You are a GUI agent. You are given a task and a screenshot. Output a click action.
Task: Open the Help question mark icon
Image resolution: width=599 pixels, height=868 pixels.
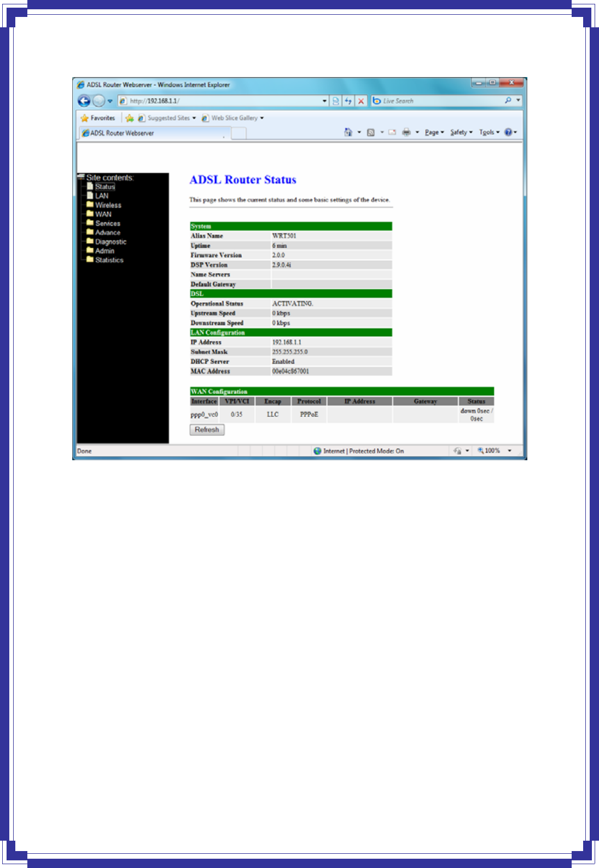[x=508, y=132]
